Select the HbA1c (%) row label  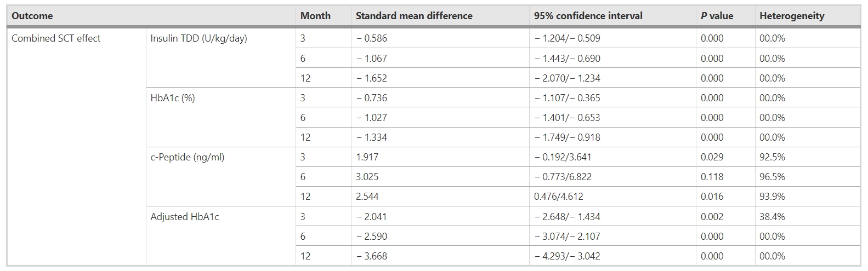[173, 98]
